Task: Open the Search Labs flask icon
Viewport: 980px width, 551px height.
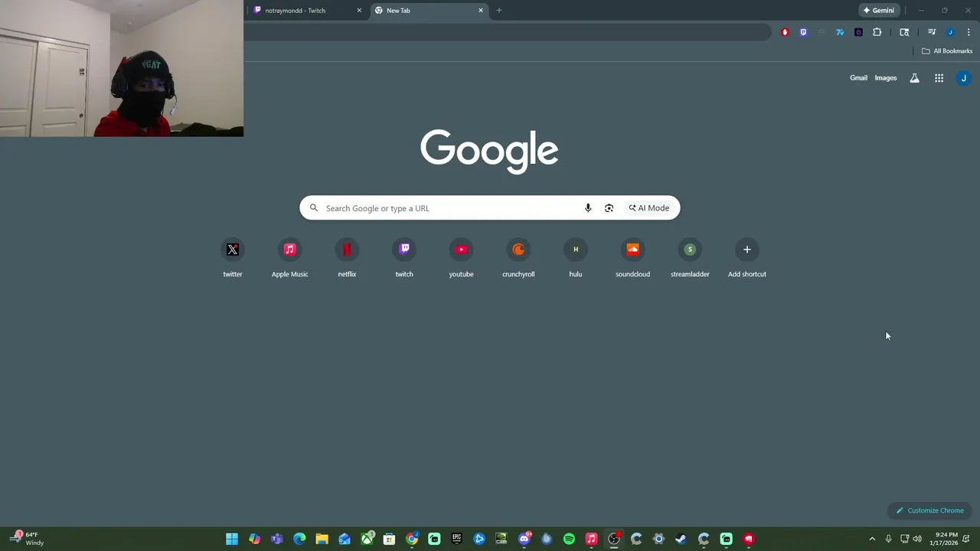Action: pos(914,78)
